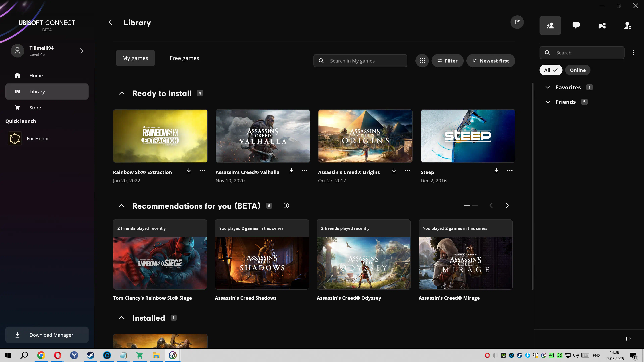Image resolution: width=644 pixels, height=362 pixels.
Task: Go to Store in sidebar
Action: [35, 108]
